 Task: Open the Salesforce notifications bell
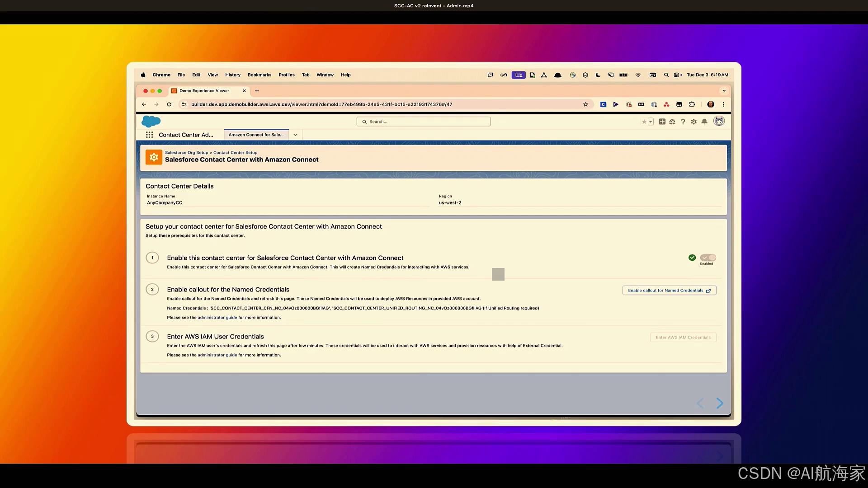(x=704, y=122)
